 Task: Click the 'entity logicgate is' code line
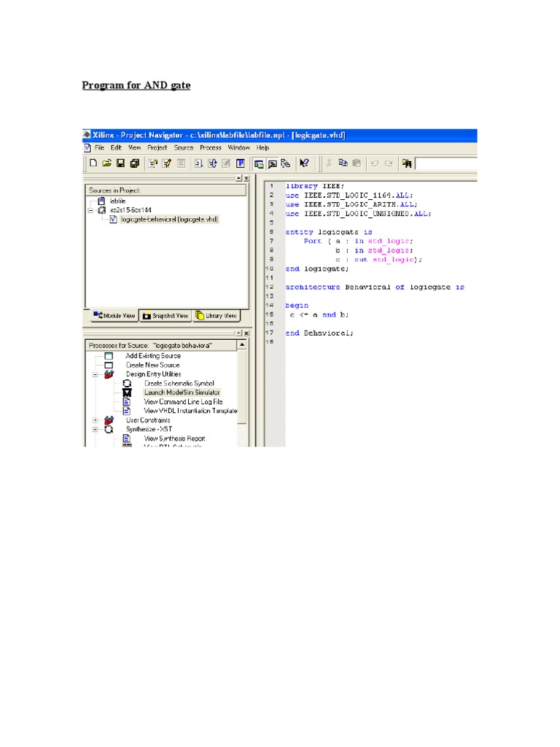[x=329, y=232]
